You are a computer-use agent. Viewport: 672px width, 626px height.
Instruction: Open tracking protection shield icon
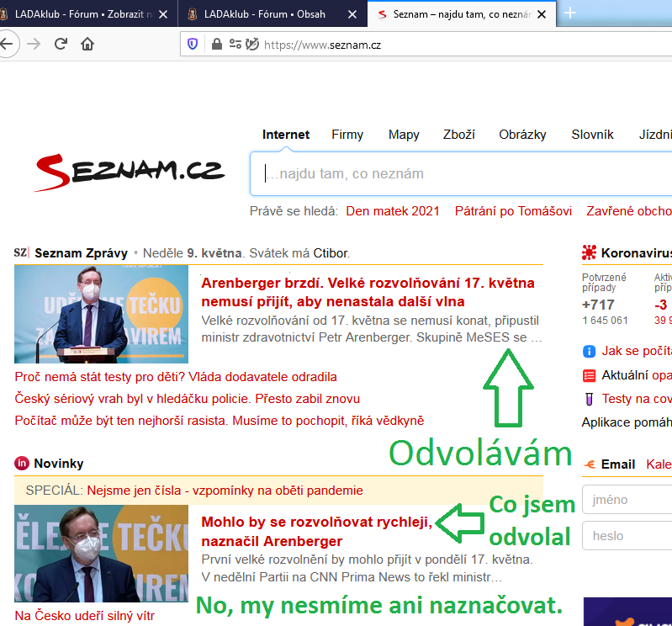click(x=193, y=44)
